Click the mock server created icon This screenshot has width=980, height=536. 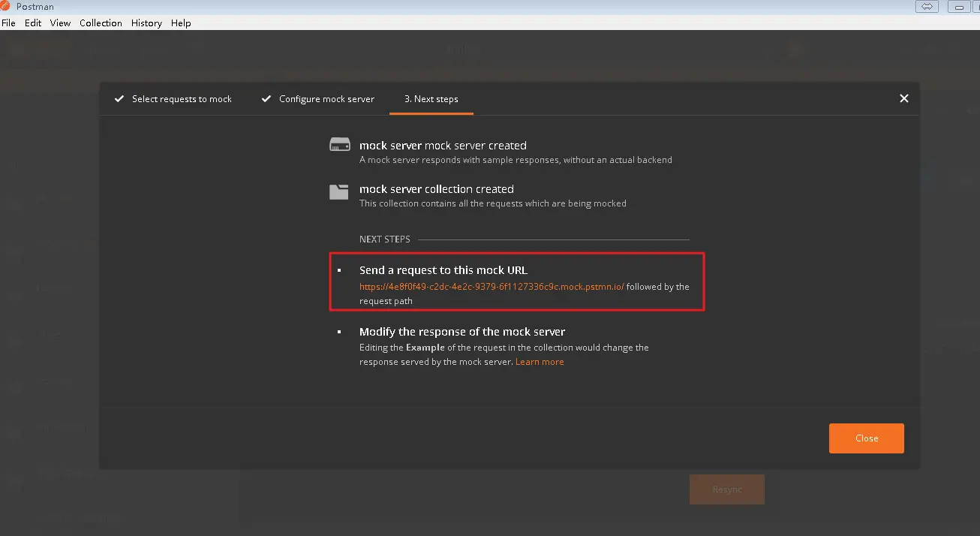[x=340, y=145]
